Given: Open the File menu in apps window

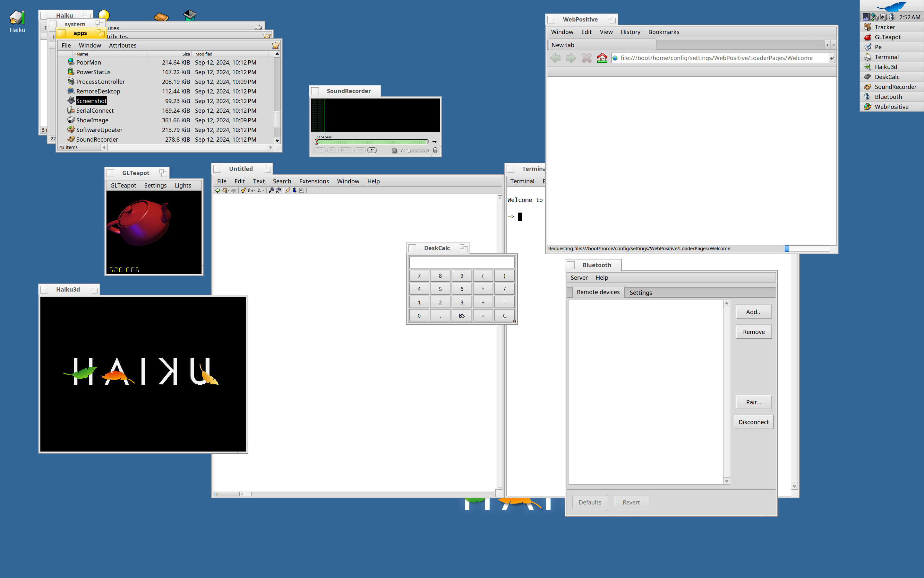Looking at the screenshot, I should click(66, 46).
